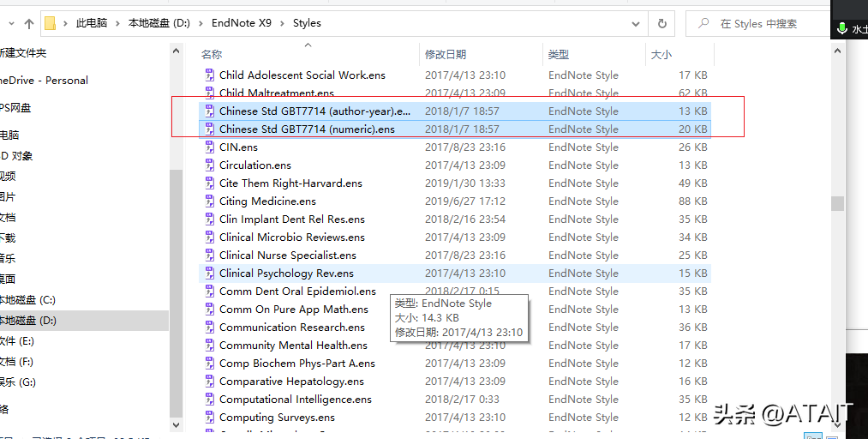Open drive (F:) in navigation pane

point(16,362)
